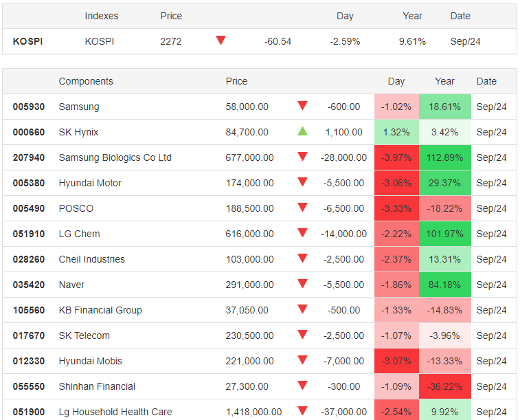Open the Hyundai Motor link
This screenshot has width=520, height=420.
click(x=90, y=183)
